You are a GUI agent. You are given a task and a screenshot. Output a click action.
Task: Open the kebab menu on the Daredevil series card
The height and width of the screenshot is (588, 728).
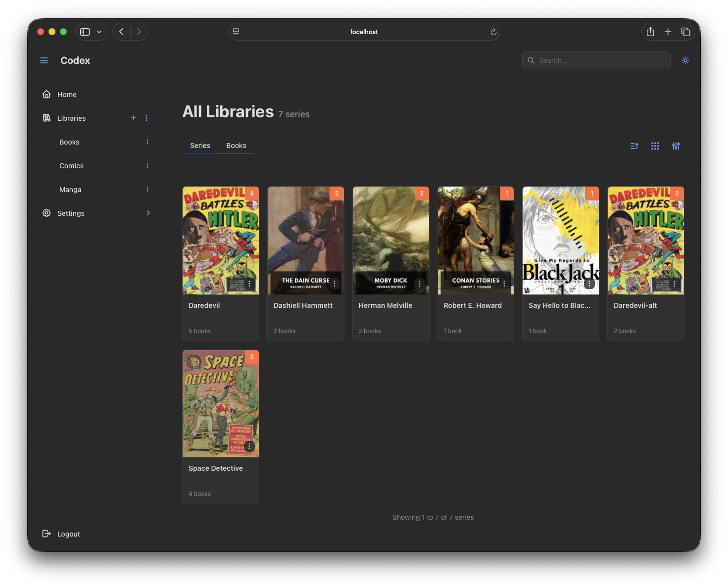tap(249, 284)
